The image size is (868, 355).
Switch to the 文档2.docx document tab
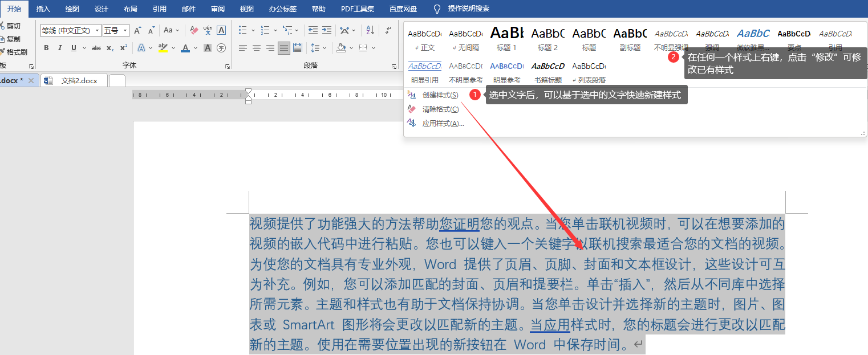pyautogui.click(x=73, y=80)
